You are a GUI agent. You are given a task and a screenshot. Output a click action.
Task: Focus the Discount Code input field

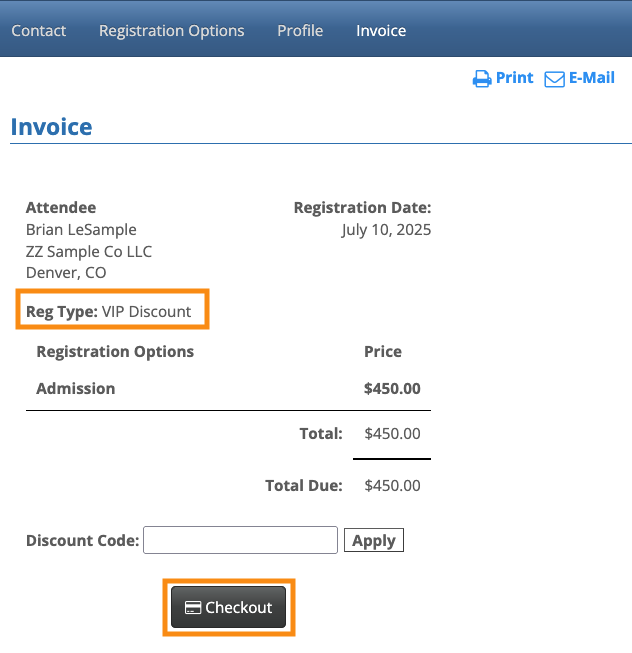point(240,540)
